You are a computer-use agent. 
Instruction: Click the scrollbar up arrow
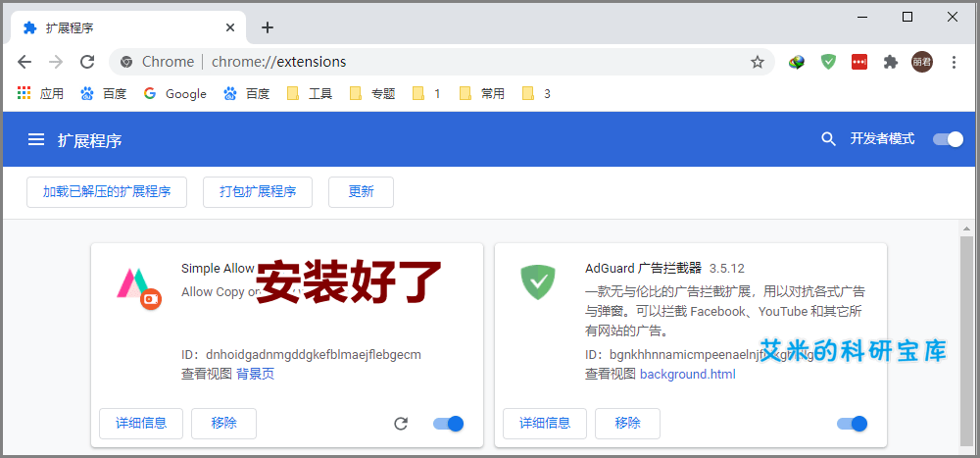click(x=967, y=229)
